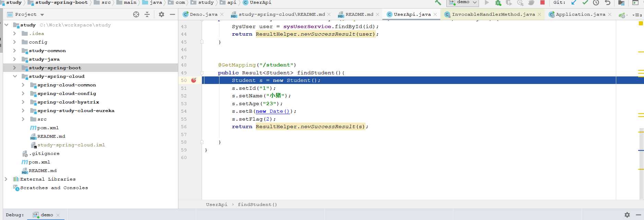Expand the config folder
The image size is (644, 220).
[14, 42]
